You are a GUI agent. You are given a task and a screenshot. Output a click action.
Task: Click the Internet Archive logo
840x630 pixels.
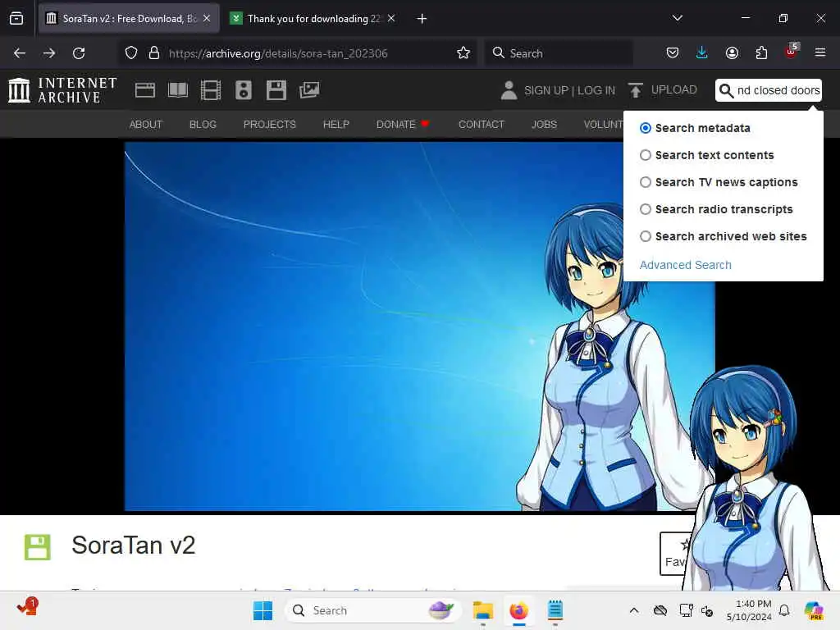(x=62, y=90)
